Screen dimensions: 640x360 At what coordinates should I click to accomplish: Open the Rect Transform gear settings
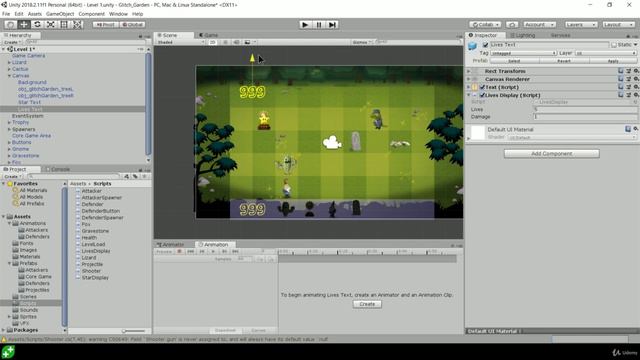[x=636, y=71]
